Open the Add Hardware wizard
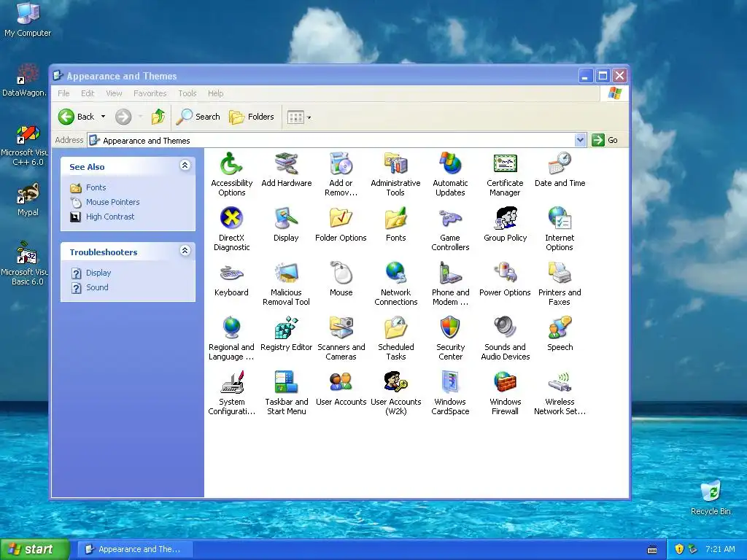 pos(286,170)
